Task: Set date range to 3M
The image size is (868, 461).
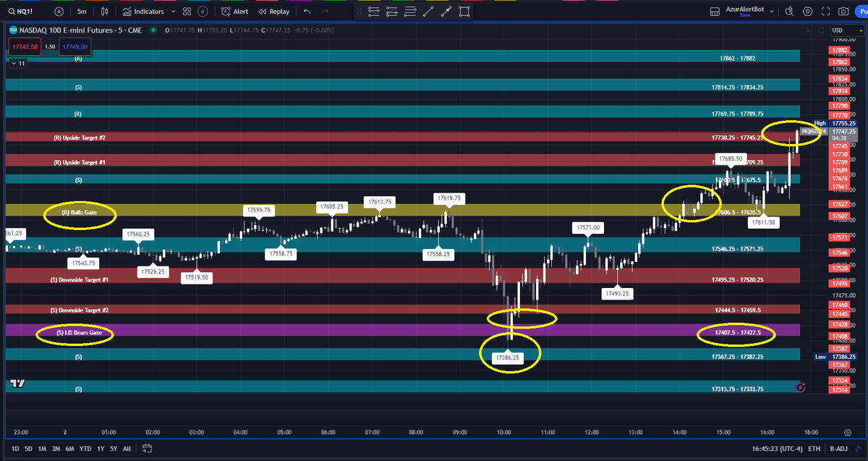Action: 56,449
